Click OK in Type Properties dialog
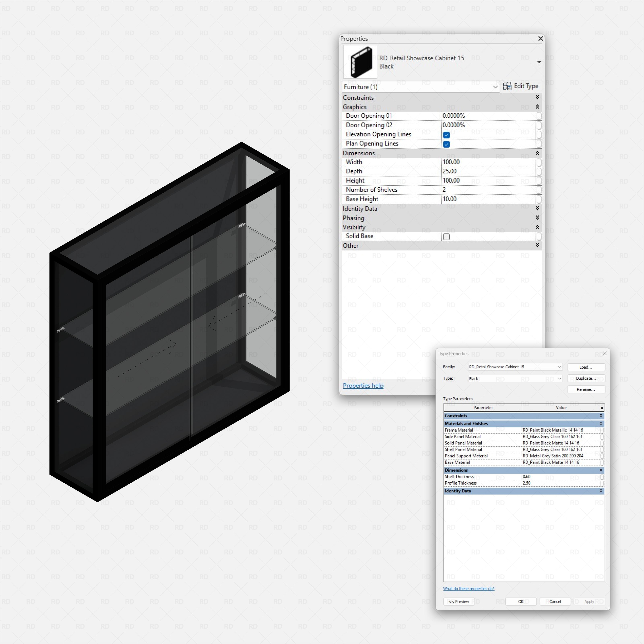644x644 pixels. point(521,602)
